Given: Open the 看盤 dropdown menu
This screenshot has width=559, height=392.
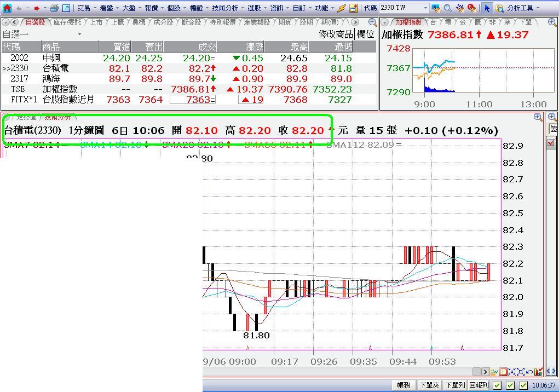Looking at the screenshot, I should [108, 8].
